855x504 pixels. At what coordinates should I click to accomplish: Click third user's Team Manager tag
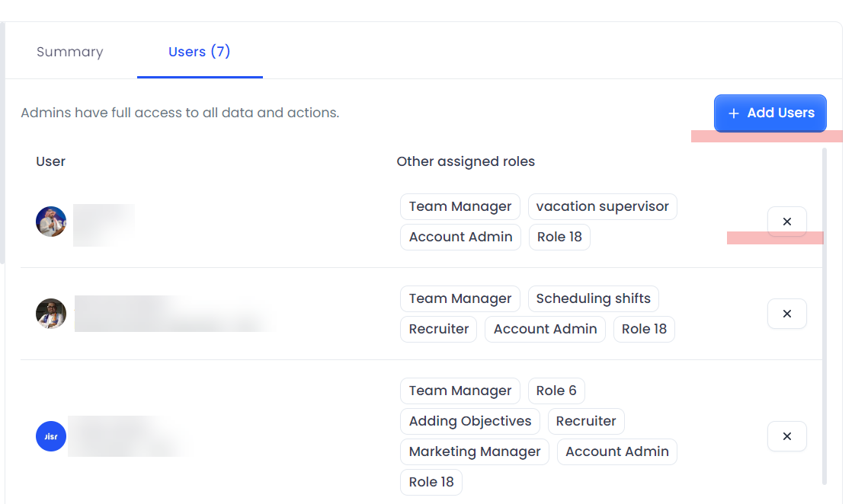pos(460,391)
